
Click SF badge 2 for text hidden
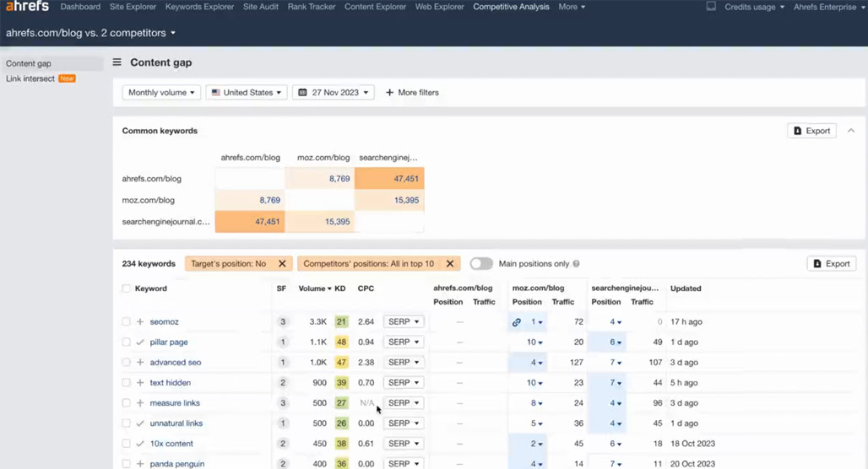pos(283,383)
